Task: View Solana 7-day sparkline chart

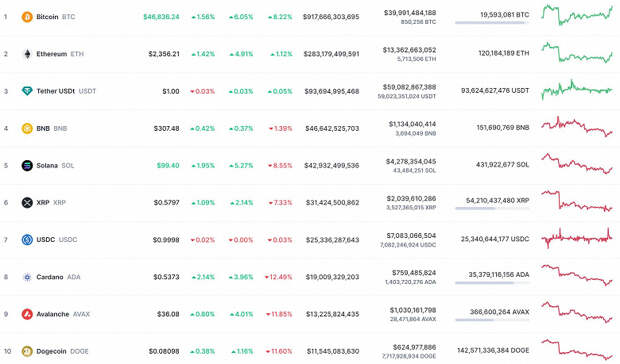Action: tap(577, 164)
